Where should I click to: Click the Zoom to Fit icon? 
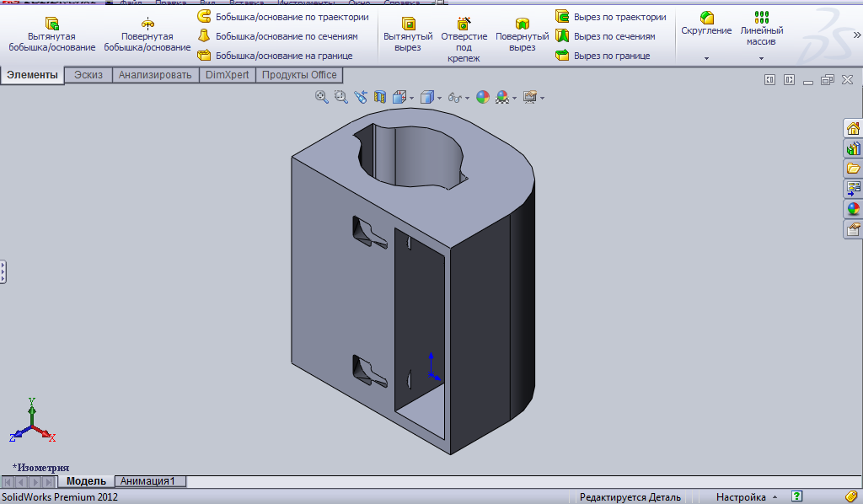pos(321,98)
